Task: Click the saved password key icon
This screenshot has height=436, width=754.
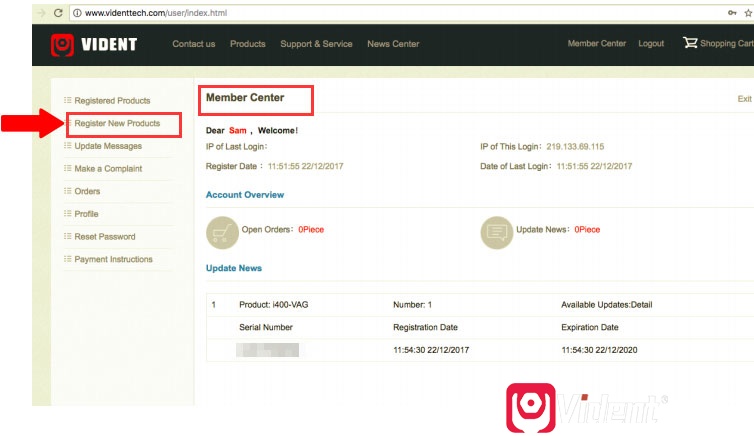Action: (x=732, y=13)
